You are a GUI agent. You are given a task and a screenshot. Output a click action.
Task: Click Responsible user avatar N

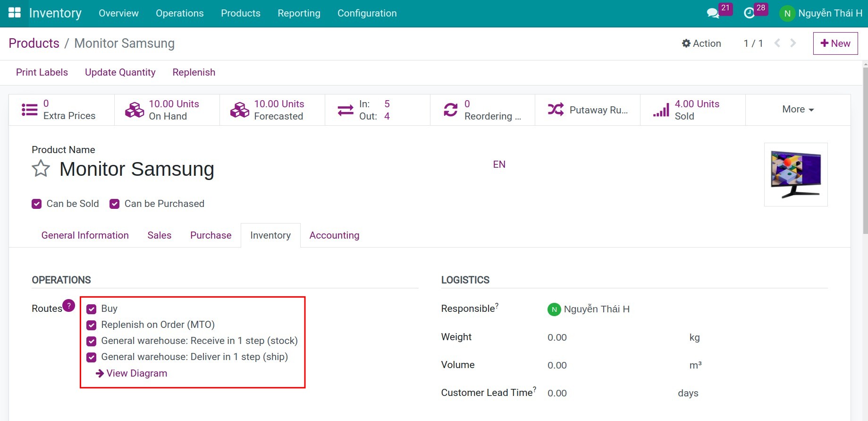pos(554,309)
